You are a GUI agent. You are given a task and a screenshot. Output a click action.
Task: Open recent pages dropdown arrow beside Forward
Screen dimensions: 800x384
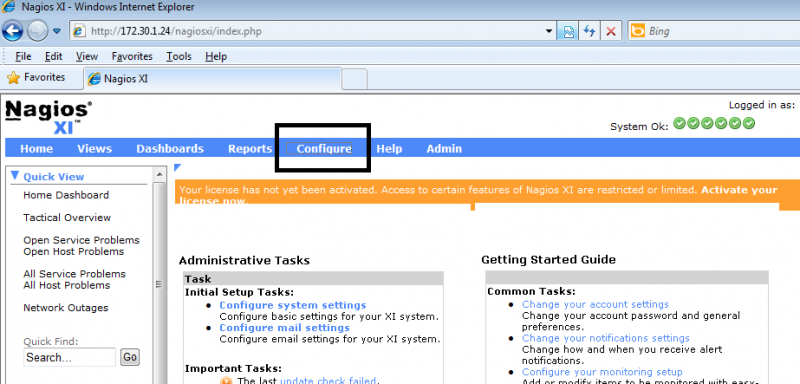(57, 31)
